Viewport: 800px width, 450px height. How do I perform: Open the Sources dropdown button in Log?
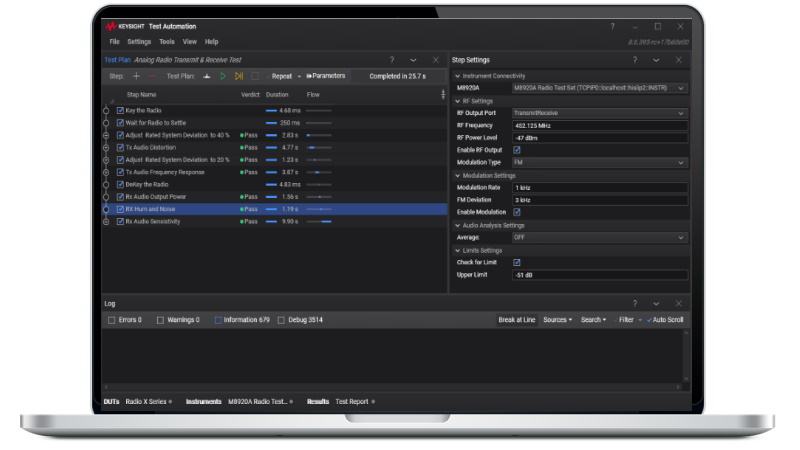[x=557, y=320]
